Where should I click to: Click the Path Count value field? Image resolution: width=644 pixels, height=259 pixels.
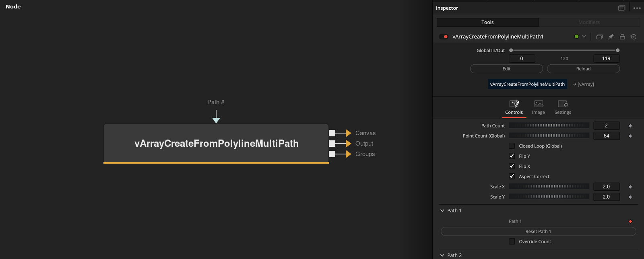point(606,125)
